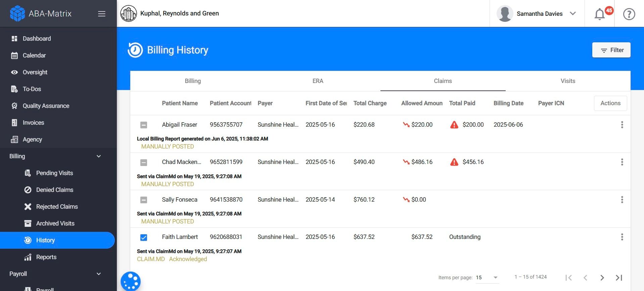Click the Filter button
The height and width of the screenshot is (291, 644).
click(611, 50)
